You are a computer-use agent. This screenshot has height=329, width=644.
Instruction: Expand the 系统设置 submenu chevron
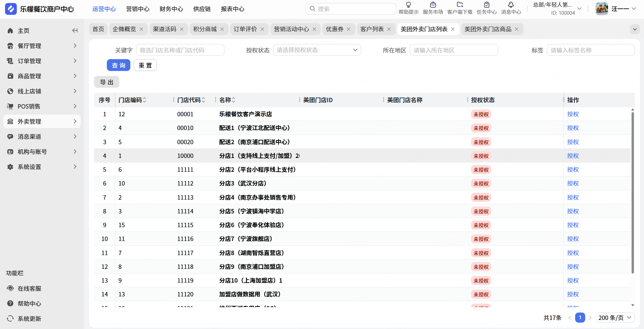(75, 167)
